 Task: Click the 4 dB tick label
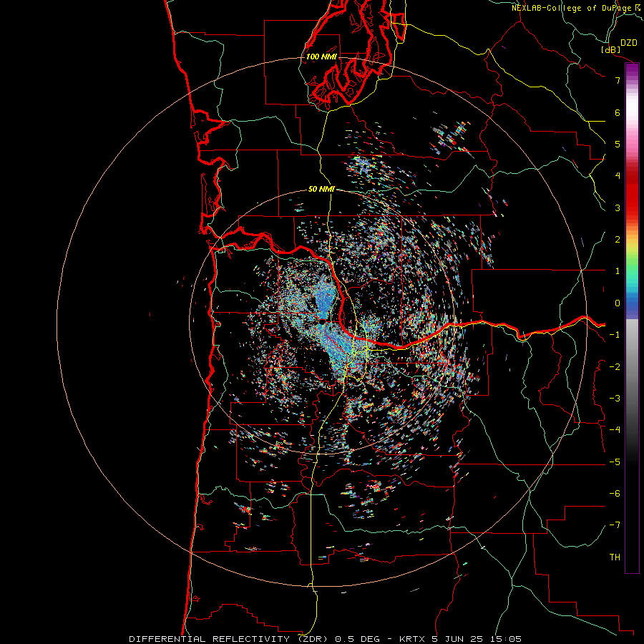point(618,176)
